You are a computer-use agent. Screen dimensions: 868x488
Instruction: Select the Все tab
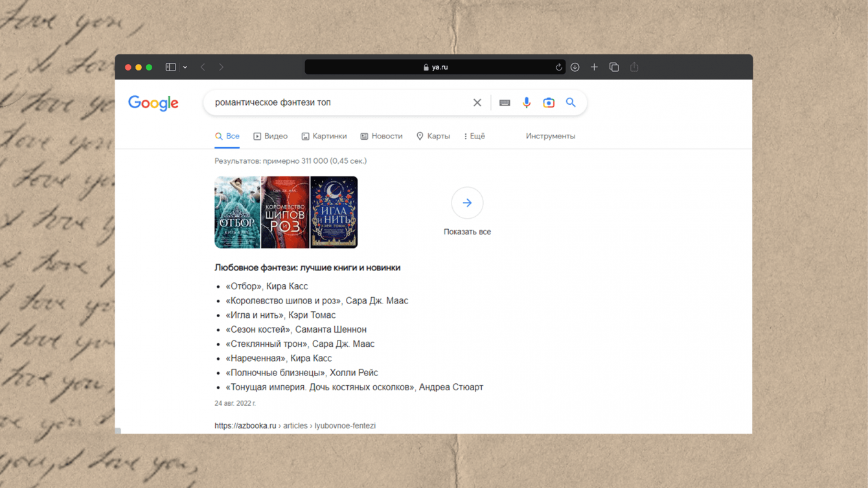click(227, 137)
